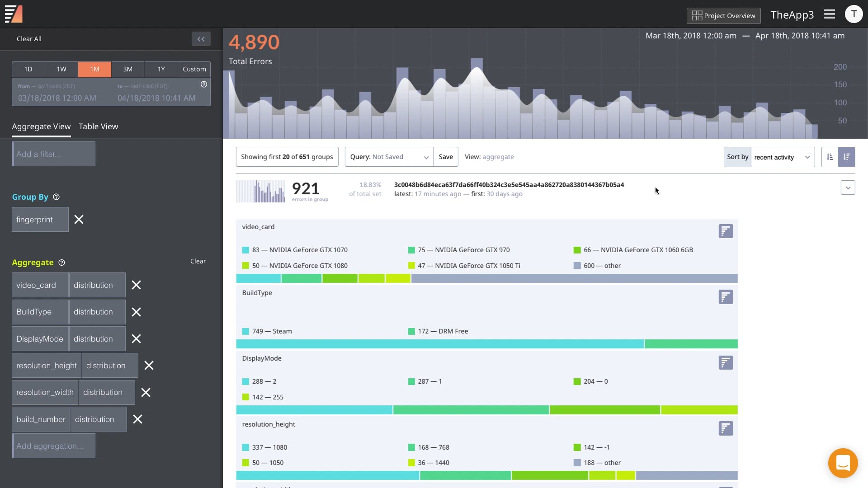Click the distribution sort icon on the BuildType panel
Screen dimensions: 868x488
(x=726, y=297)
